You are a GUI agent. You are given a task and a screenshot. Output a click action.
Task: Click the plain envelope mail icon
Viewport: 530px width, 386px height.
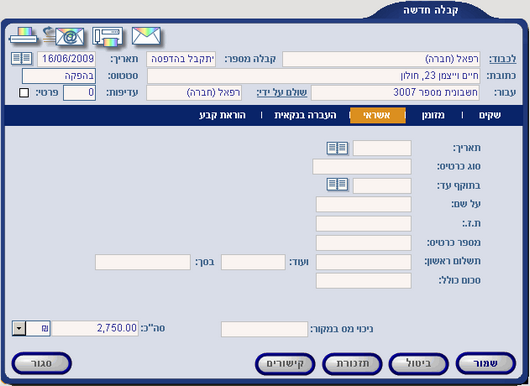pos(146,36)
